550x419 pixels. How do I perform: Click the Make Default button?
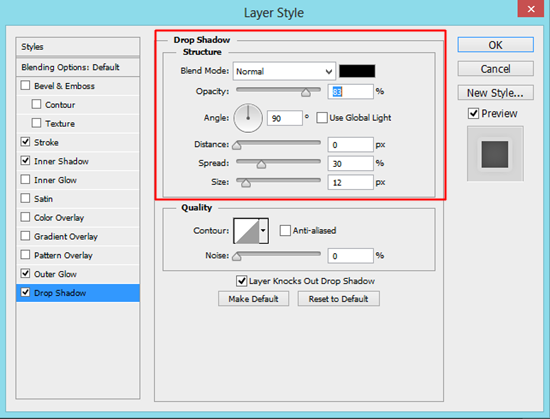point(253,299)
